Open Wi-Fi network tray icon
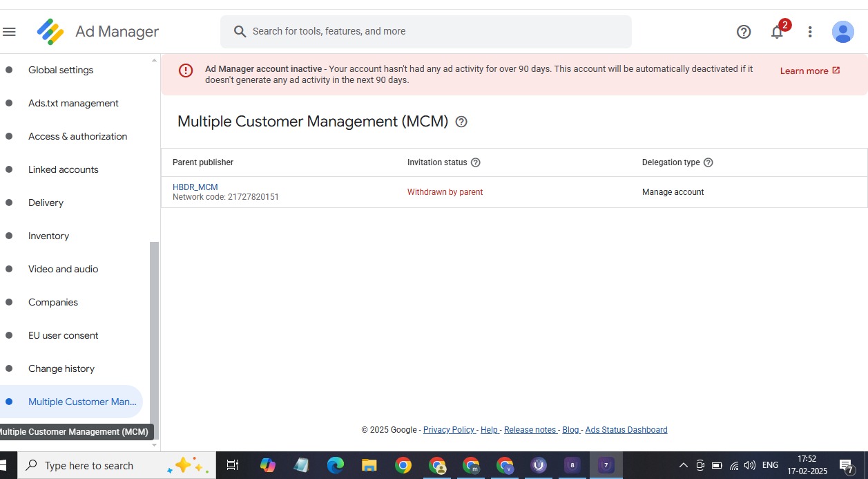 pos(734,465)
